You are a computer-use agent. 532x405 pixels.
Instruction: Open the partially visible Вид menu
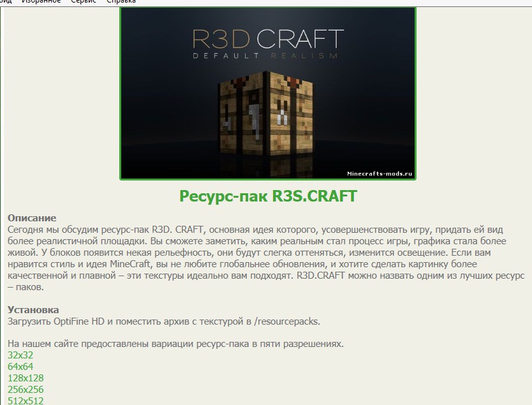pos(6,1)
